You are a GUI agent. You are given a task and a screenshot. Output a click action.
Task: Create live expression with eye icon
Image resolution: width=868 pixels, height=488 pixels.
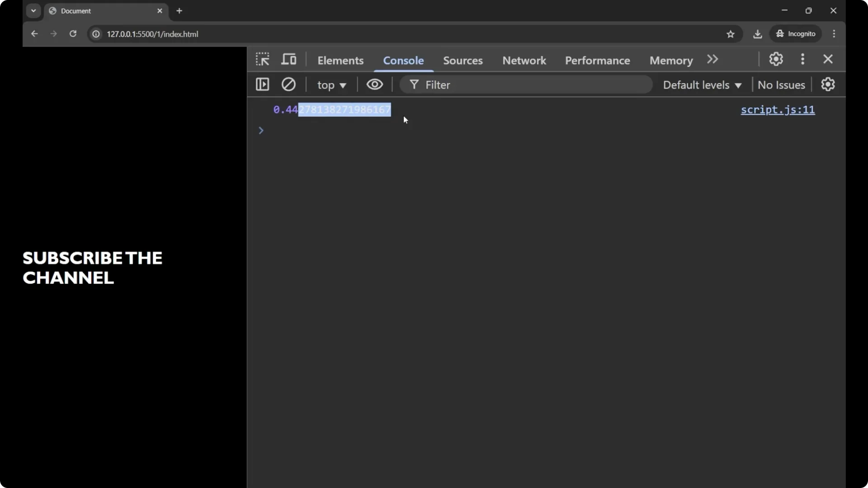[x=374, y=84]
